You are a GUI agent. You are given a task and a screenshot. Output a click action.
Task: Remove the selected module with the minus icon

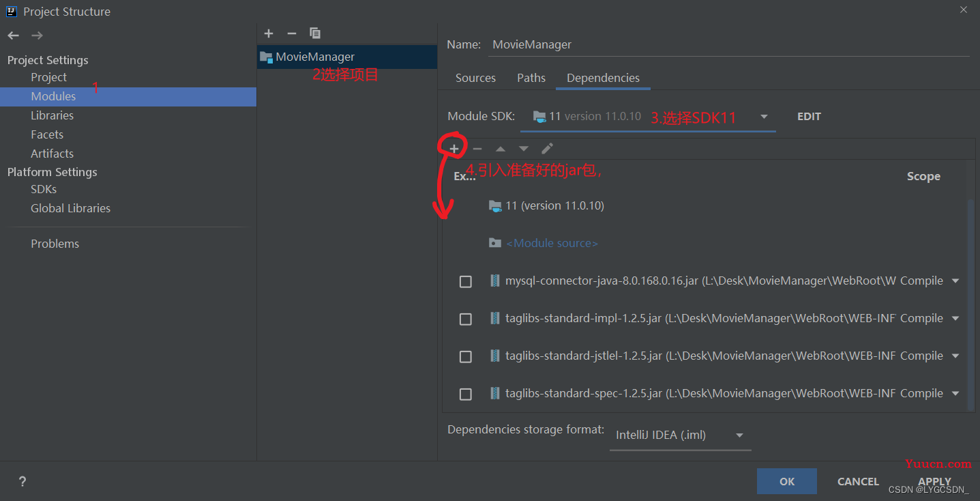(x=292, y=33)
